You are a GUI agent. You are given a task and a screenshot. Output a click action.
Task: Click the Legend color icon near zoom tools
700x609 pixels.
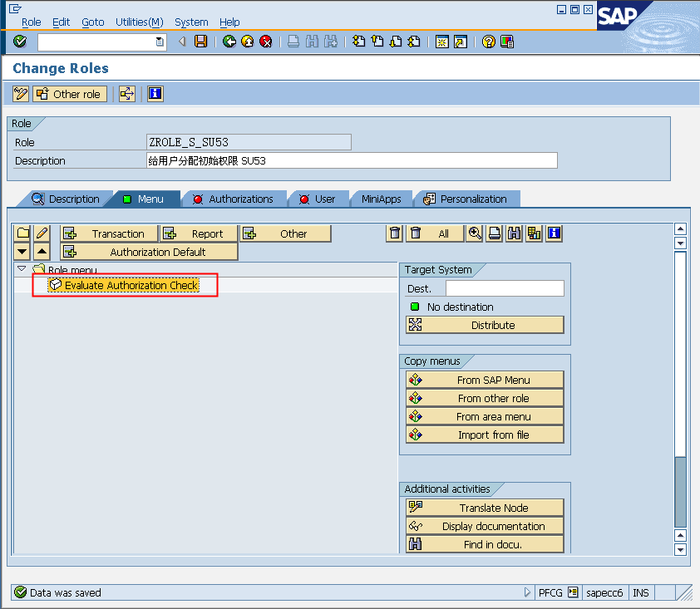[x=534, y=233]
